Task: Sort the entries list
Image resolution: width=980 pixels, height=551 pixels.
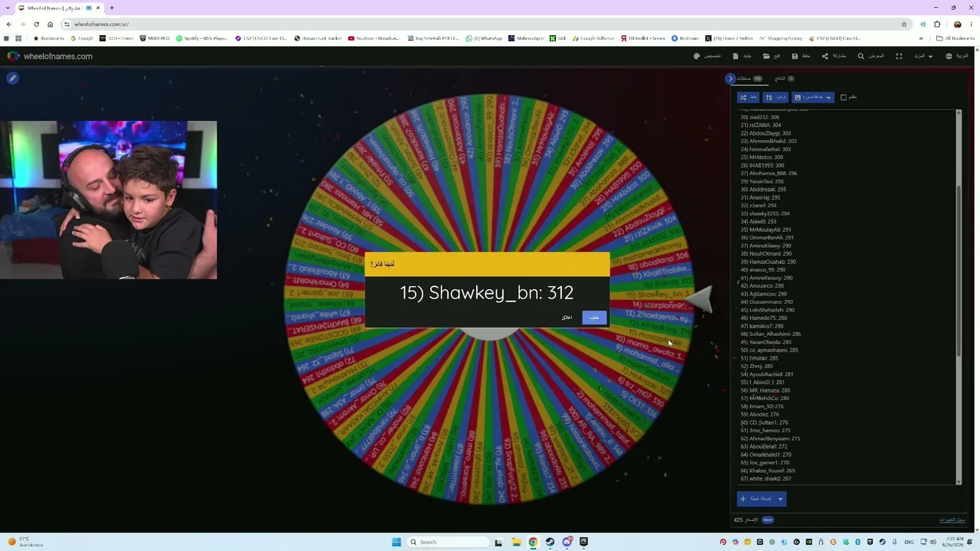Action: tap(776, 97)
